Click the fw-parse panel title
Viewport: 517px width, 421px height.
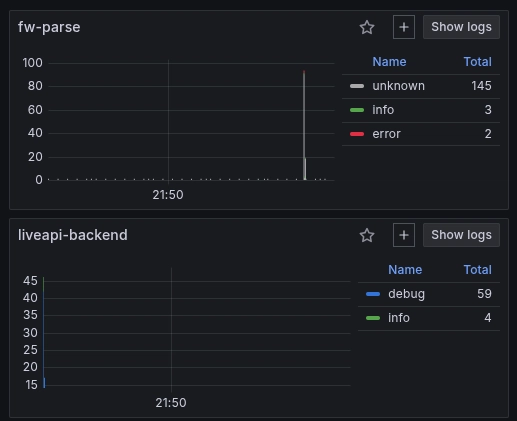tap(49, 27)
